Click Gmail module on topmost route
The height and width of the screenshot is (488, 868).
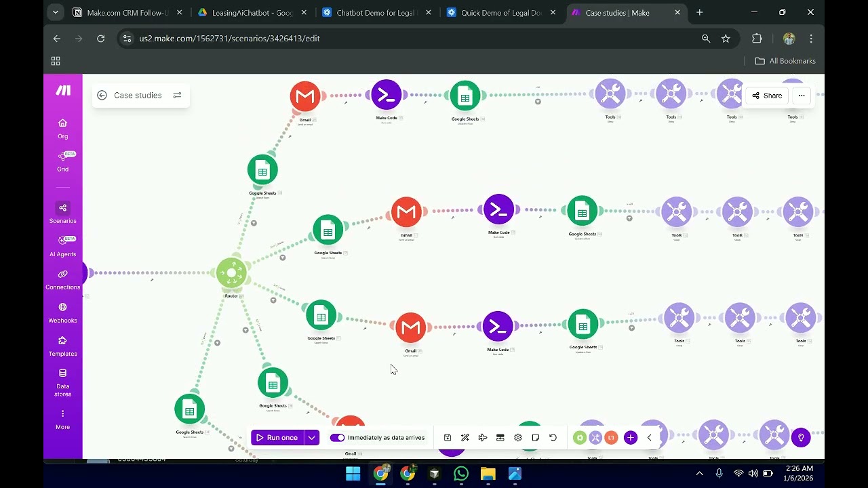[x=305, y=96]
